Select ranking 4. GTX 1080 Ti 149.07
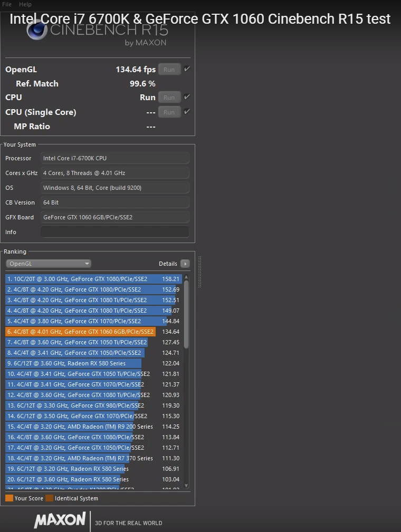The image size is (401, 532). coord(94,311)
